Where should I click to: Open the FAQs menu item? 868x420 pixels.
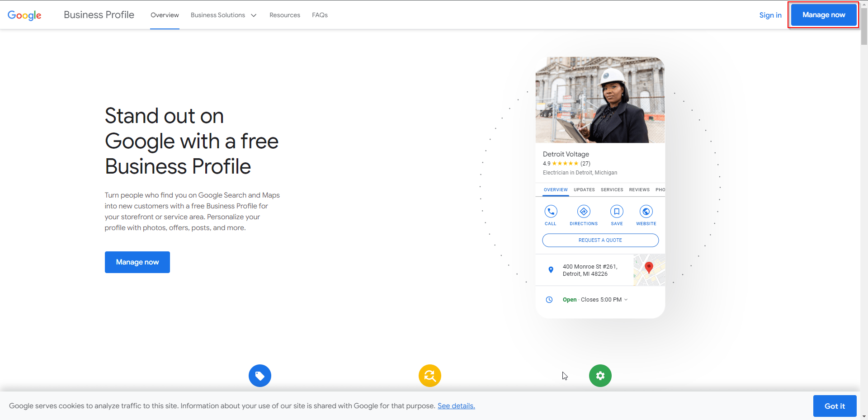point(320,15)
